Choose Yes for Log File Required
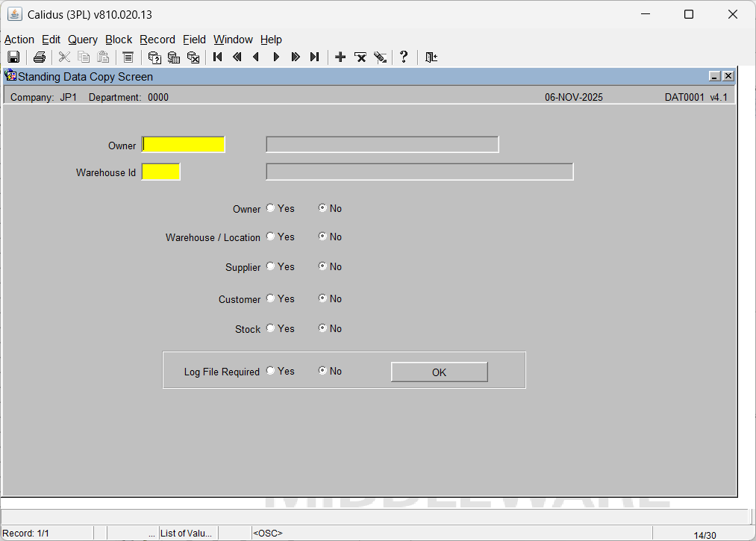 (x=270, y=371)
